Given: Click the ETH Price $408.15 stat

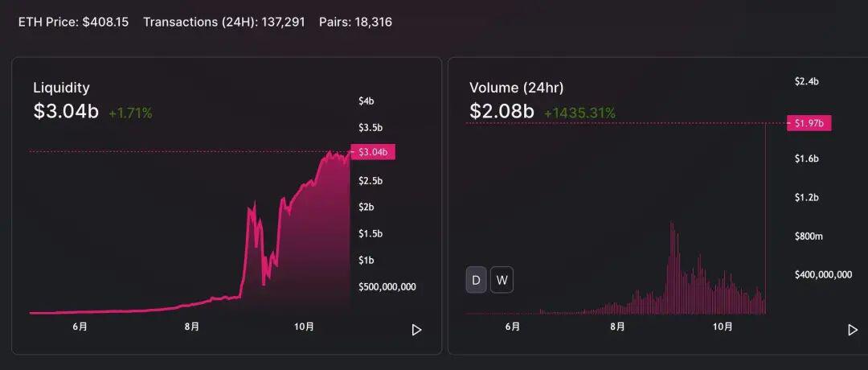Looking at the screenshot, I should click(73, 23).
